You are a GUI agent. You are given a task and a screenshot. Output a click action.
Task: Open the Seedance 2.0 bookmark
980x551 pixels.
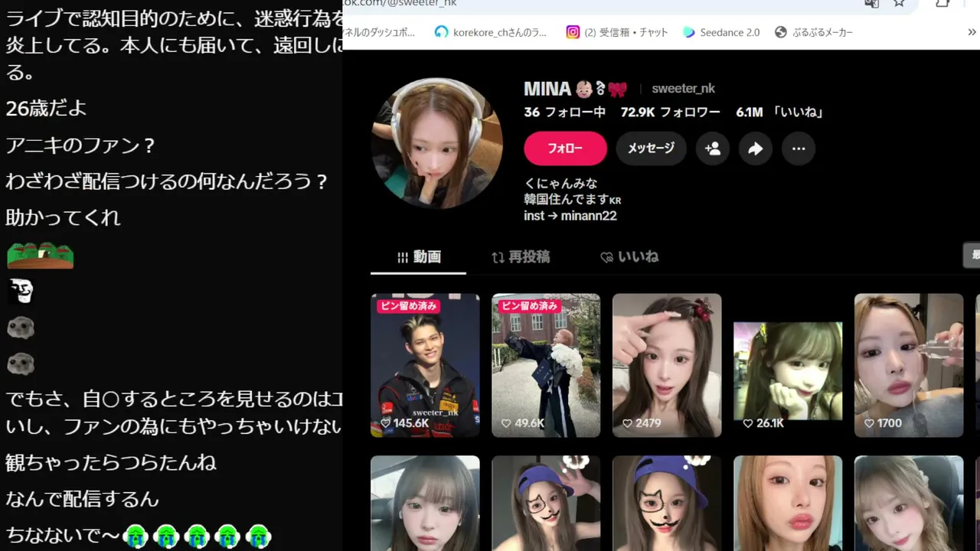point(721,32)
